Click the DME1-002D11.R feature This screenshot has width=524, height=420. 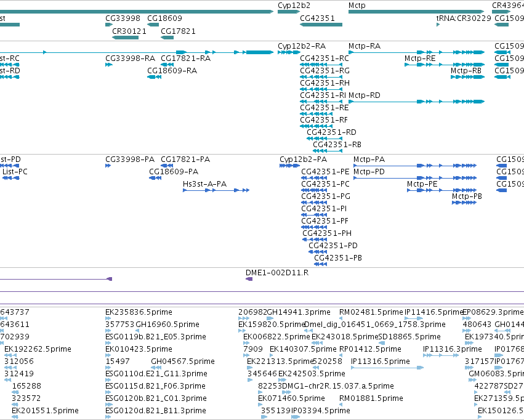(249, 279)
